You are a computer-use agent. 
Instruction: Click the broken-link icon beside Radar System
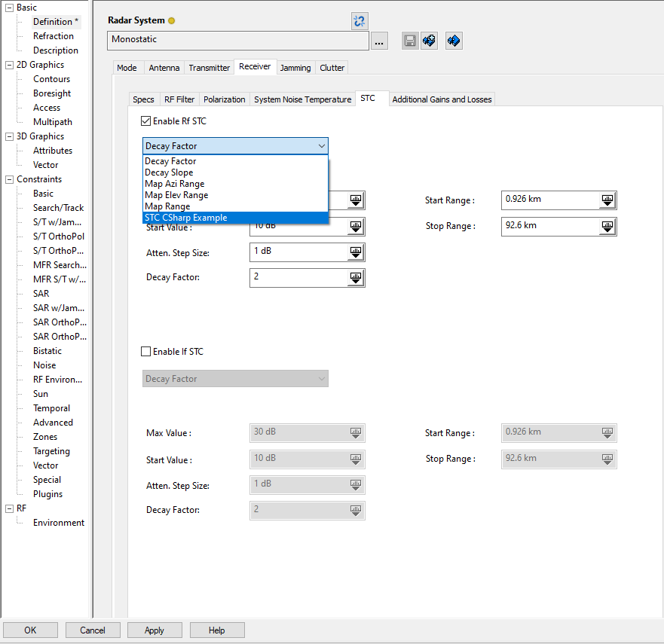[360, 21]
